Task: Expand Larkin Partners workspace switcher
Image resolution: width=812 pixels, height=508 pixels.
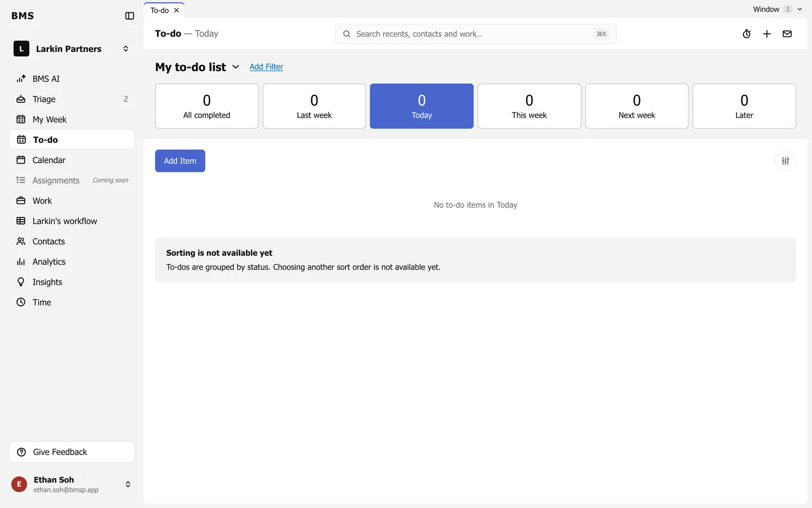Action: pos(72,49)
